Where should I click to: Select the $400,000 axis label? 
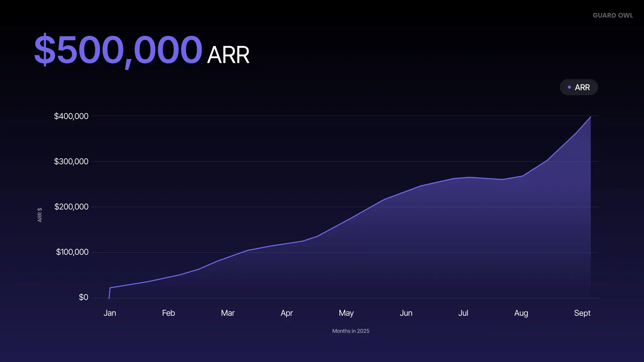point(71,116)
